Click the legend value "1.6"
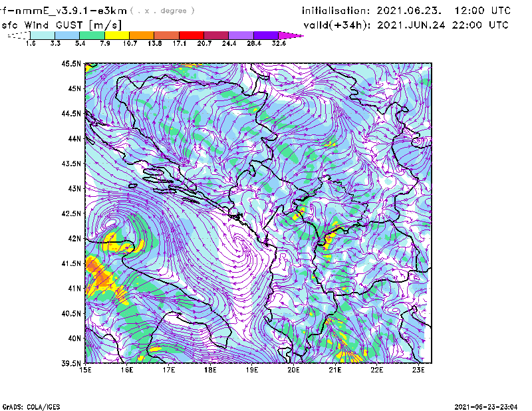532x411 pixels. coord(31,43)
